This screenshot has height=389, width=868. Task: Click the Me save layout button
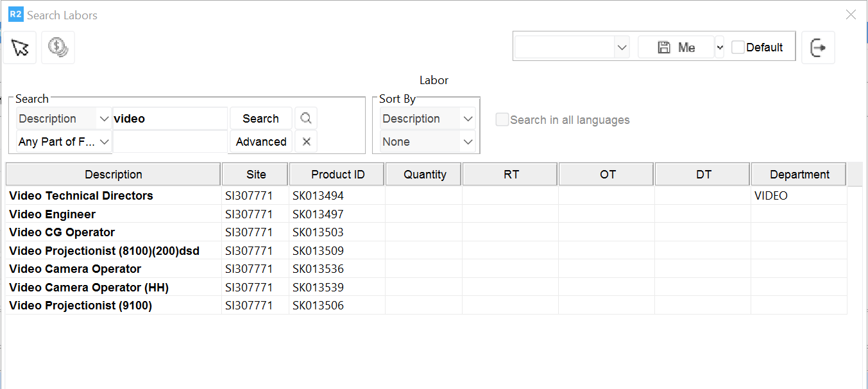pos(676,48)
